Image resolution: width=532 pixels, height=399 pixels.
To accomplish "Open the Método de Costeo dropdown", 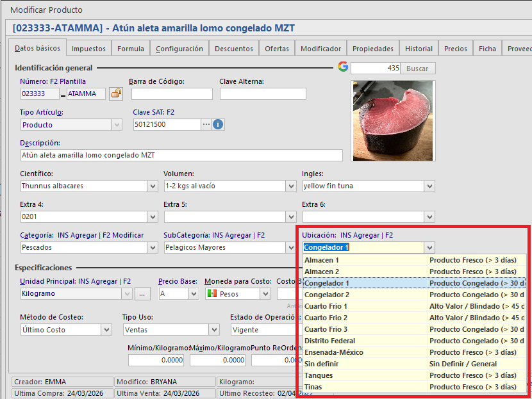I will [106, 330].
